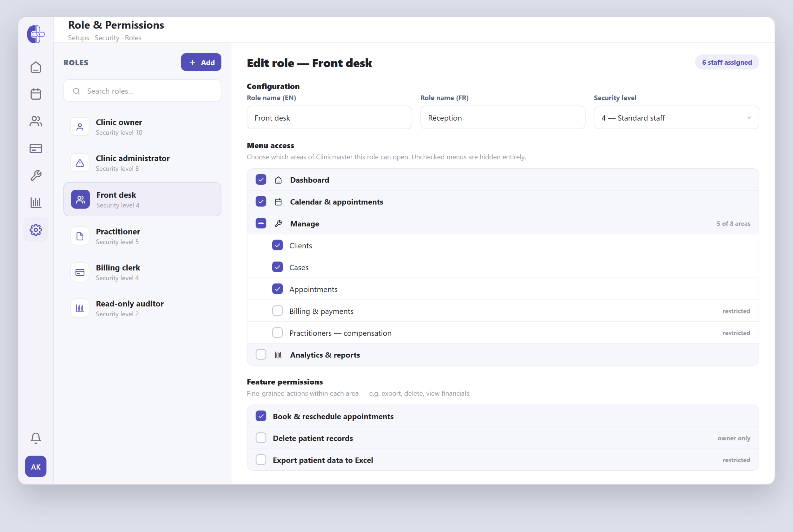The height and width of the screenshot is (532, 793).
Task: Open the bar chart Analytics sidebar icon
Action: tap(36, 202)
